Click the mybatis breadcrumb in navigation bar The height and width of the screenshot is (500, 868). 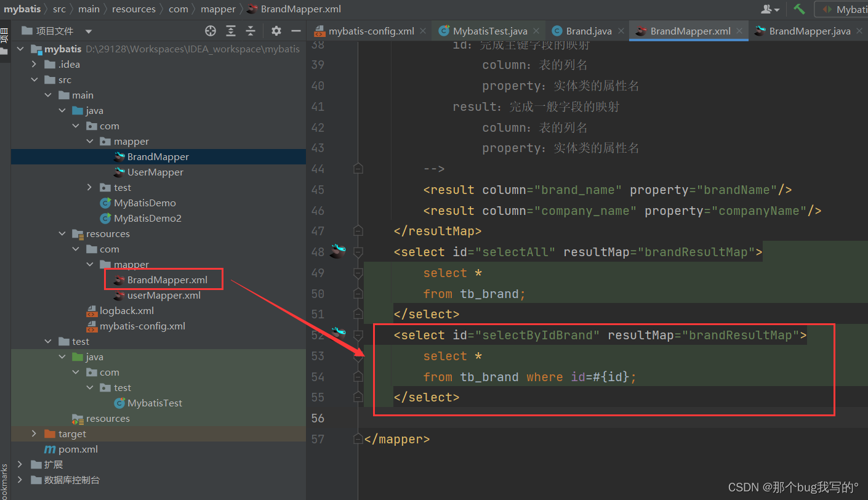point(22,9)
